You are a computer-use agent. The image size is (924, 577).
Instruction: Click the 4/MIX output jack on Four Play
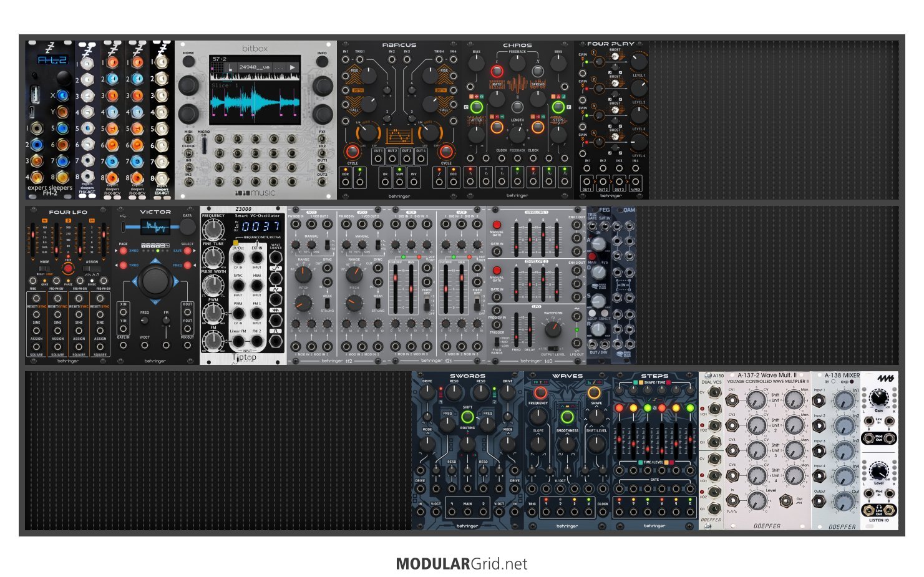(x=635, y=183)
